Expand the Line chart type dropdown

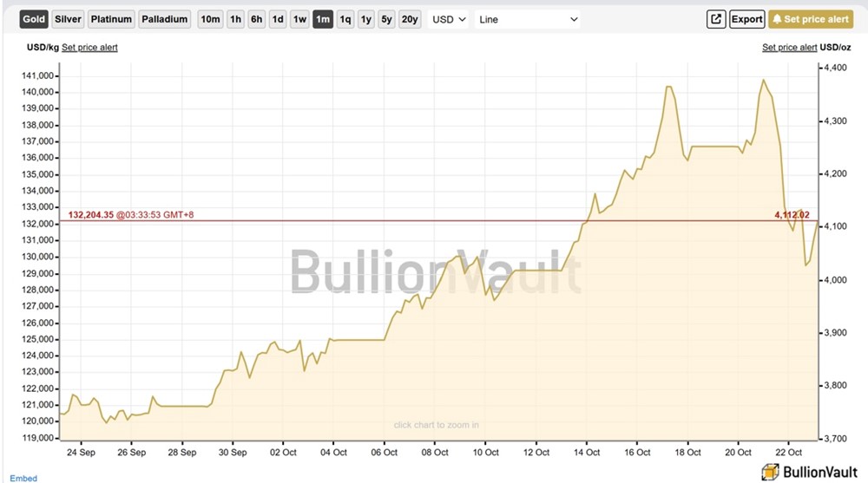[528, 19]
